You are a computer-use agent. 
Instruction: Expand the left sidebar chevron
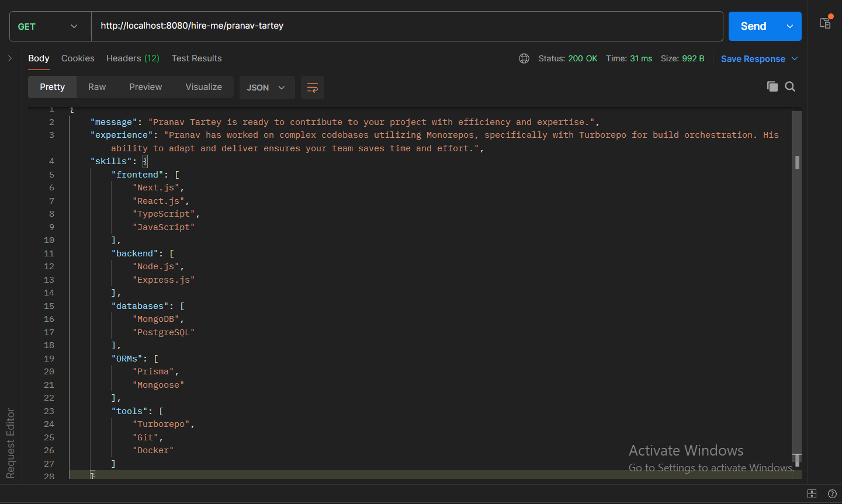(x=10, y=58)
